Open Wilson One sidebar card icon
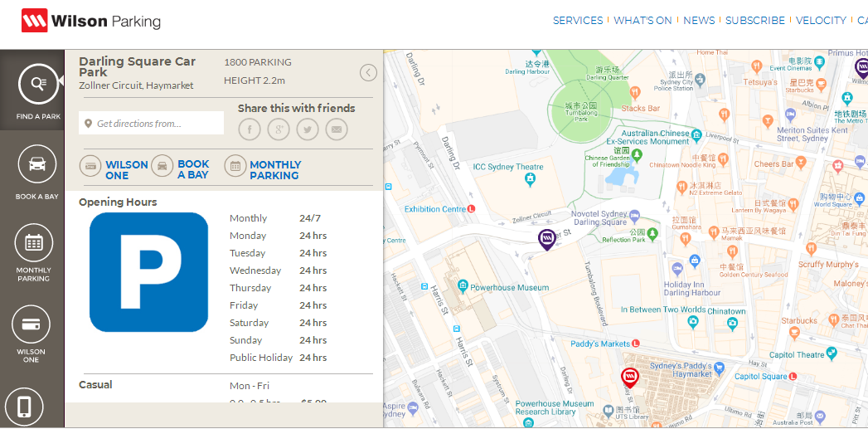Image resolution: width=868 pixels, height=429 pixels. pos(31,324)
